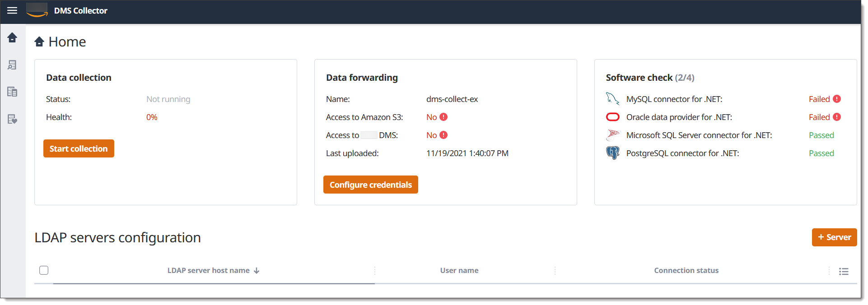Click error icon next to MySQL Failed
Image resolution: width=868 pixels, height=305 pixels.
(837, 99)
